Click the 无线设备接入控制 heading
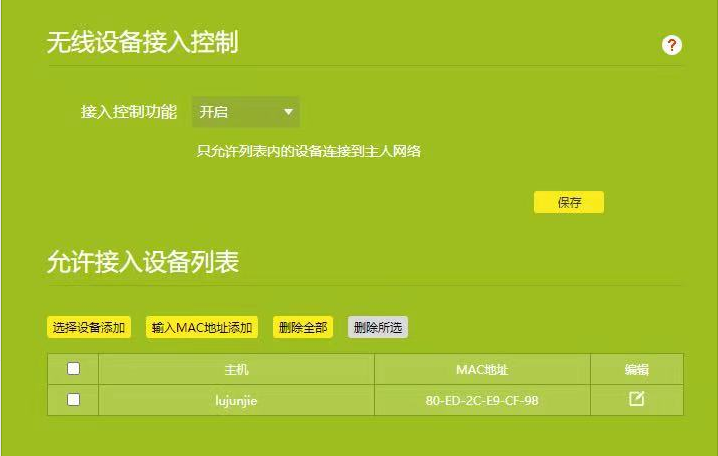The image size is (718, 456). pyautogui.click(x=142, y=42)
